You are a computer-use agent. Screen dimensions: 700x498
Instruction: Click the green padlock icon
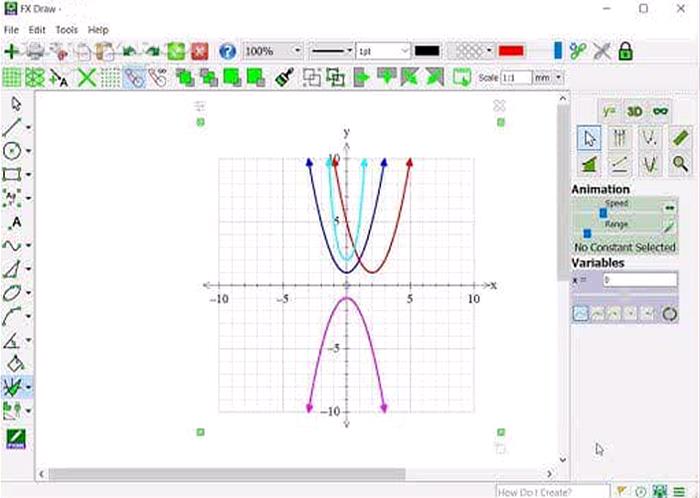pos(625,51)
